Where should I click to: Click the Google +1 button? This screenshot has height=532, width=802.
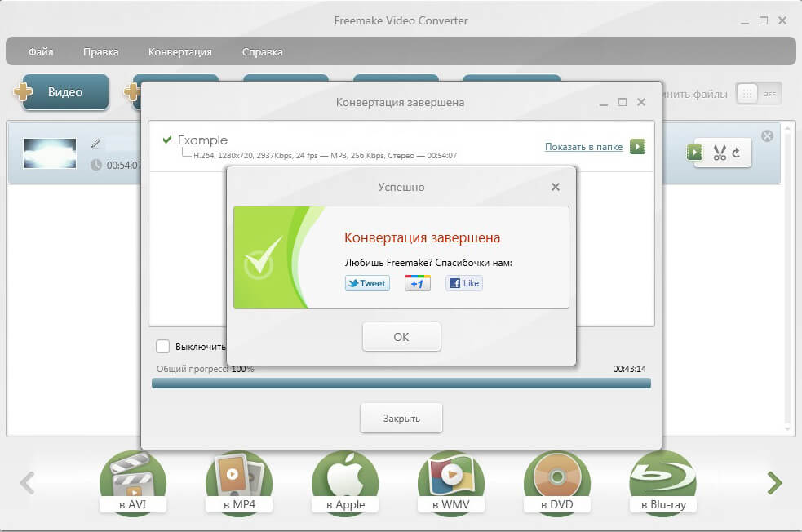point(418,283)
